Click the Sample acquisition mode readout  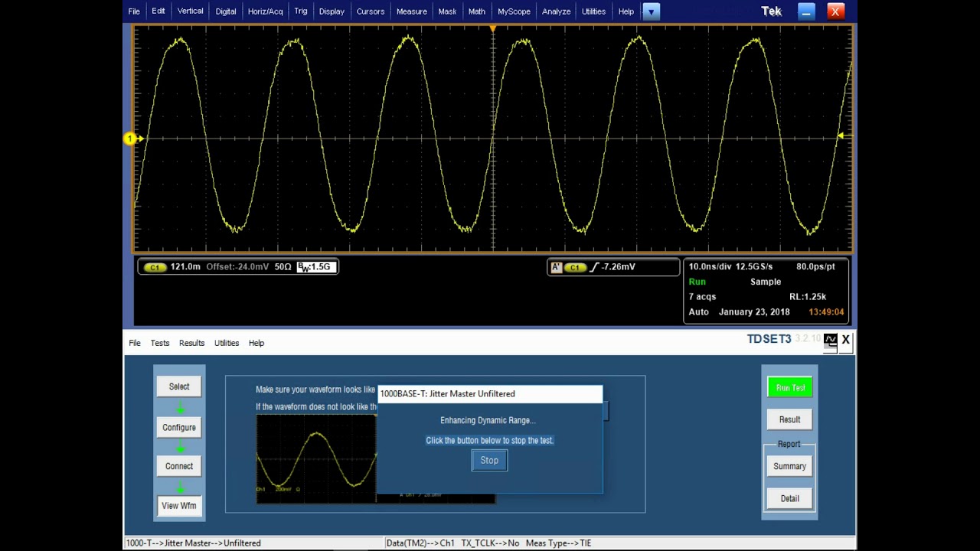766,282
